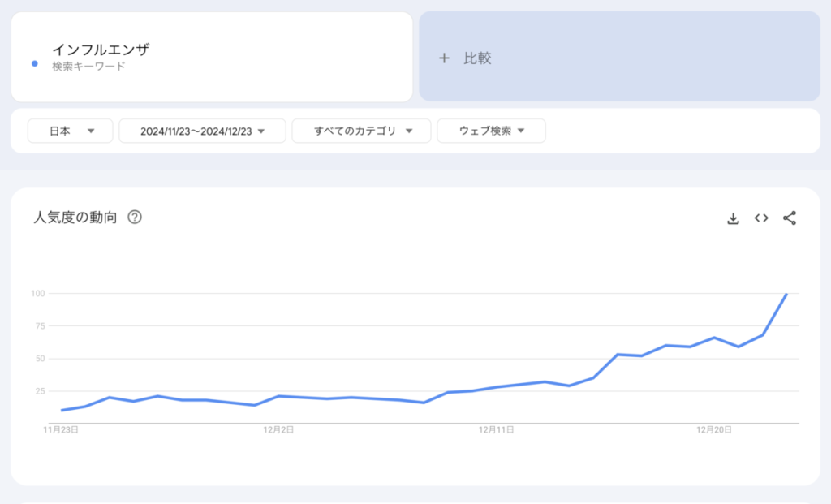
Task: Click the 人気度の動向 heading
Action: pyautogui.click(x=75, y=218)
